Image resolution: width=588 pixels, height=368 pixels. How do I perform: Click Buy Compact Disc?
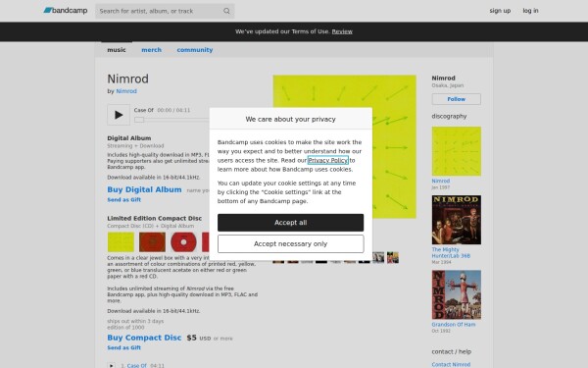144,338
